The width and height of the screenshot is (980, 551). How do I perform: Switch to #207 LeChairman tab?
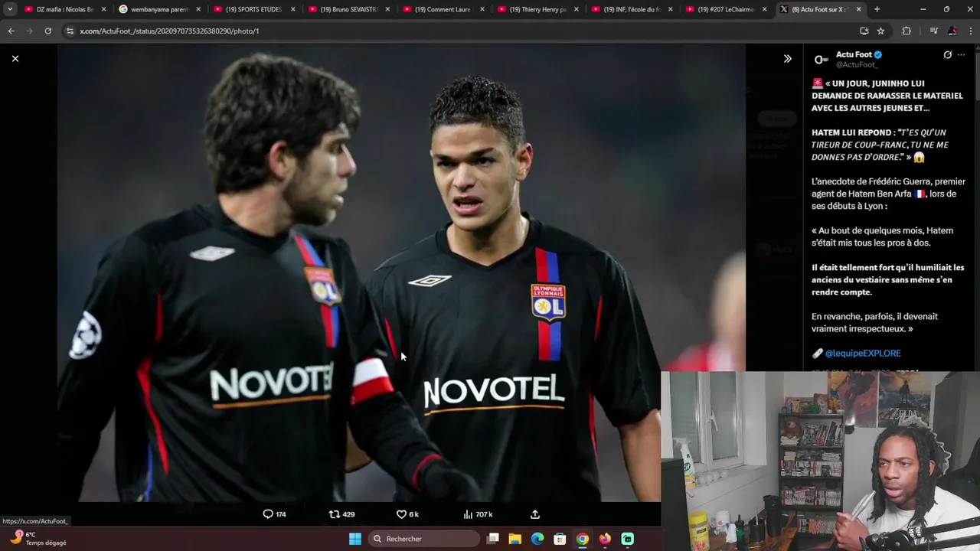tap(727, 9)
